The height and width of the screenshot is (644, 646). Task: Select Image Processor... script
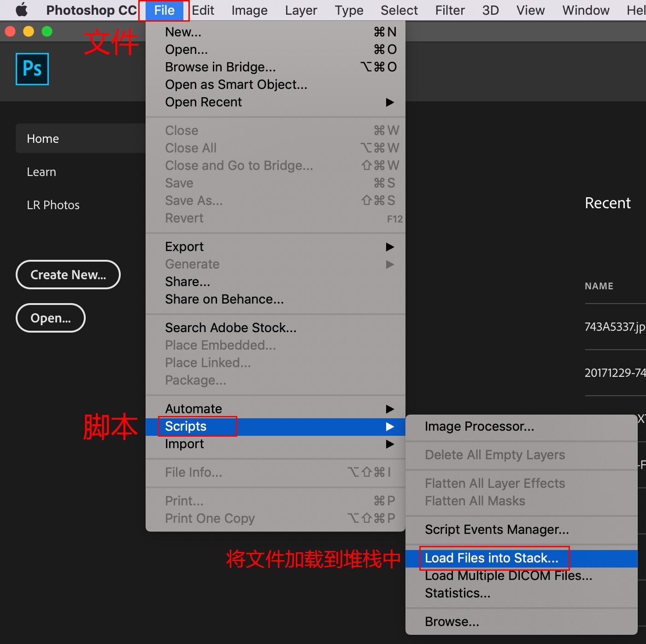[522, 426]
